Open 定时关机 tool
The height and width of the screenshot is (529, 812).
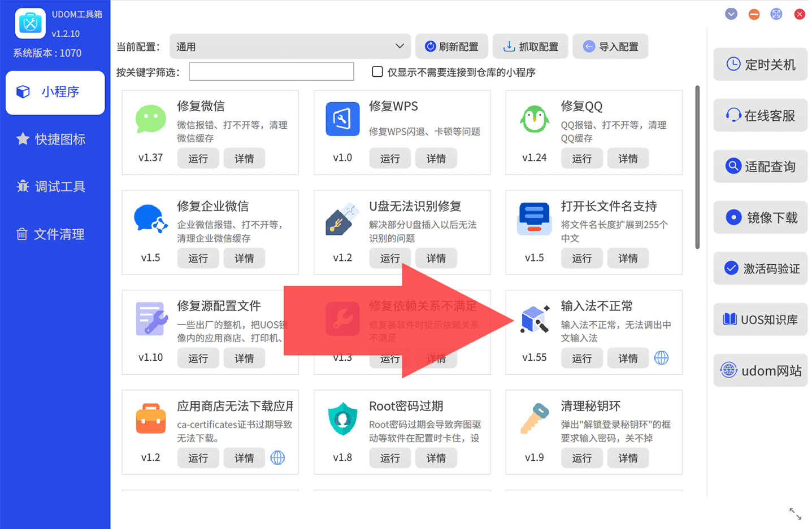click(760, 64)
